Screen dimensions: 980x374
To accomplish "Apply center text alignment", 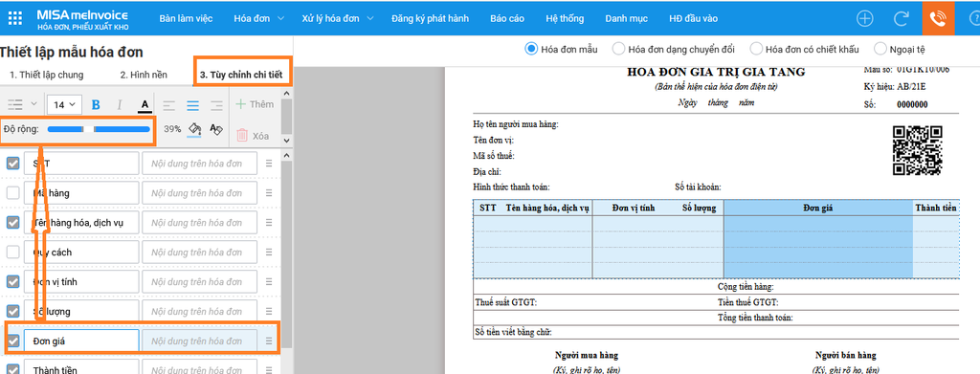I will 193,104.
